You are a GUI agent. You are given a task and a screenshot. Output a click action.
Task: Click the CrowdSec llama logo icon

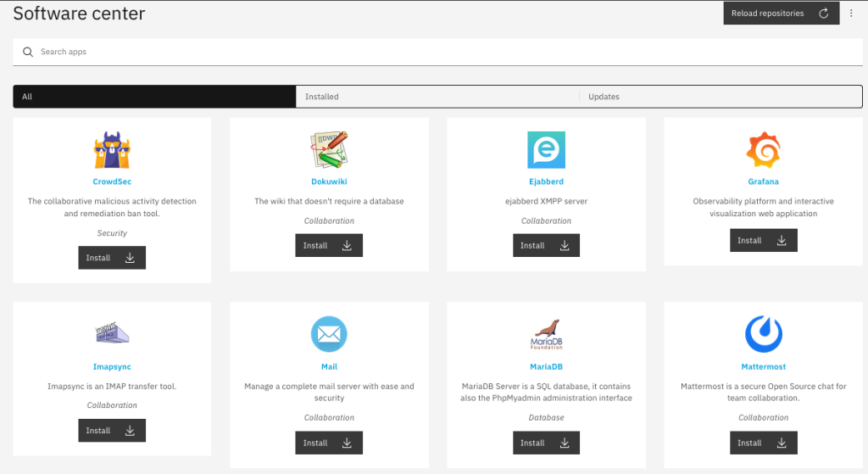[x=112, y=150]
